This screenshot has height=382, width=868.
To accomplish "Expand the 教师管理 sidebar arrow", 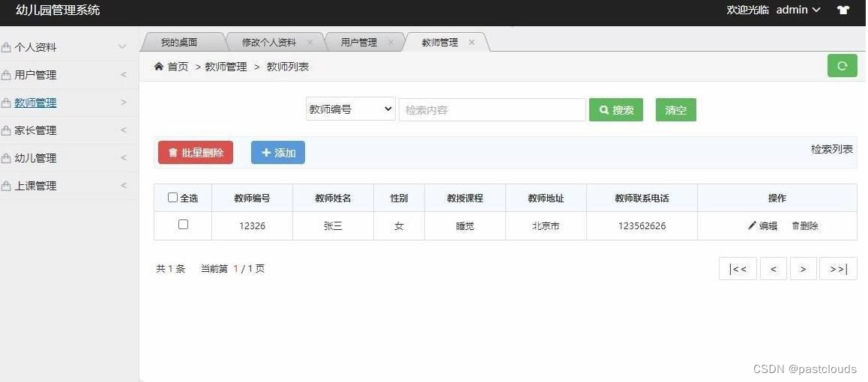I will coord(124,103).
